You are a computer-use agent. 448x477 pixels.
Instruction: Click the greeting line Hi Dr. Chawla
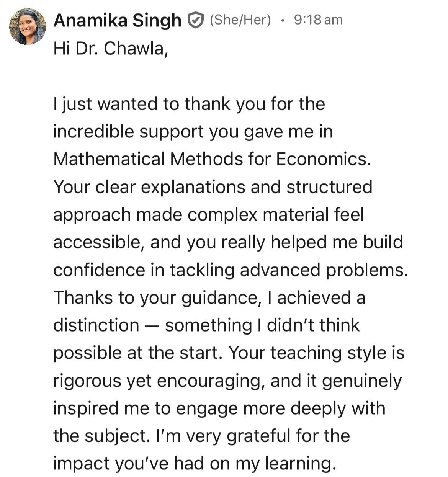click(x=111, y=49)
